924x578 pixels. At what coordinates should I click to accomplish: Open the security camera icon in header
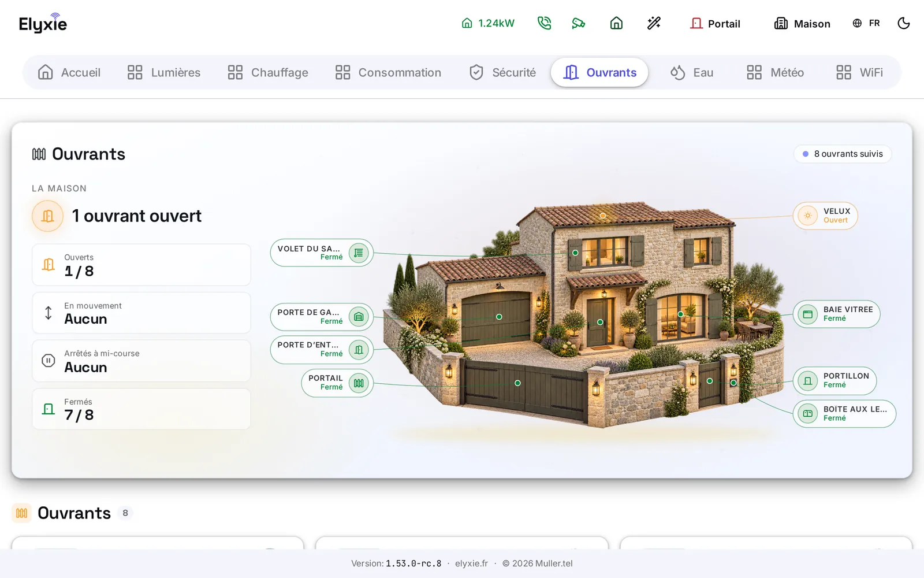(579, 23)
